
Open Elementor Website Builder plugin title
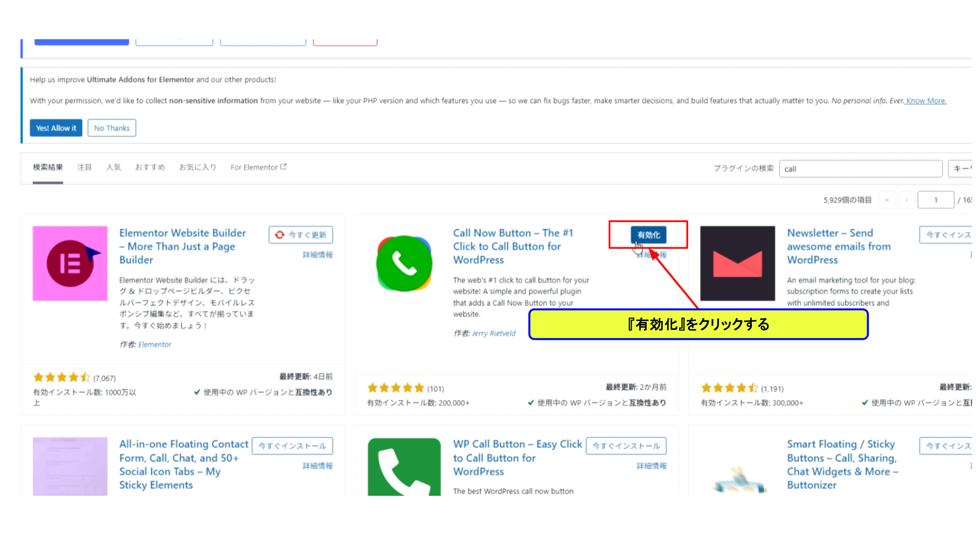[183, 246]
